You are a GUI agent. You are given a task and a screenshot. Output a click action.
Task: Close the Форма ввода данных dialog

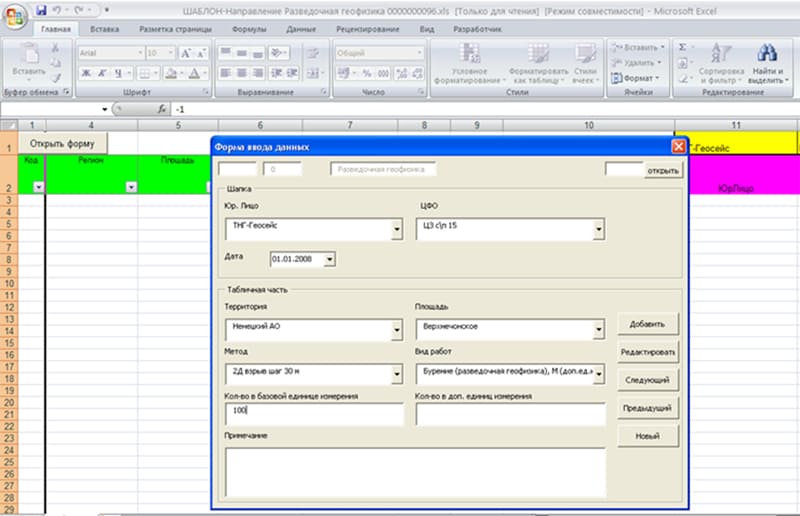click(x=679, y=147)
